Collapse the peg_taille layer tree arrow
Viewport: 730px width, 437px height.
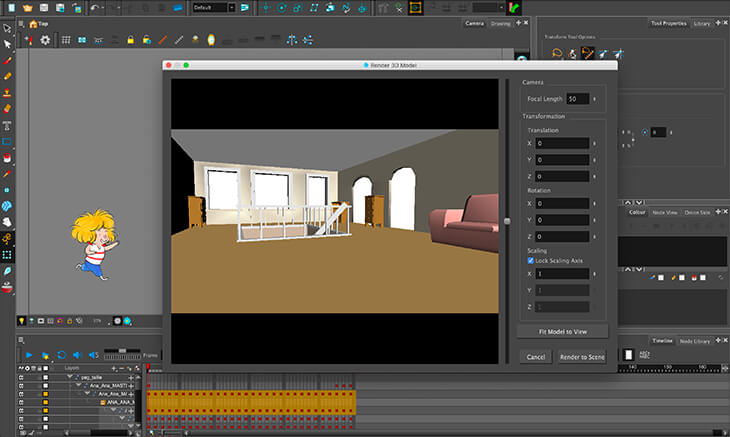click(x=69, y=376)
